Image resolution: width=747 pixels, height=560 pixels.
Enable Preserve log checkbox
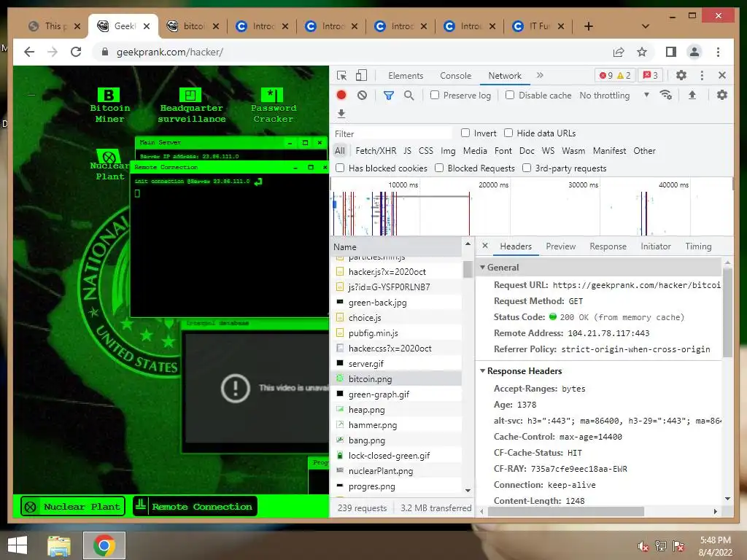click(x=435, y=95)
